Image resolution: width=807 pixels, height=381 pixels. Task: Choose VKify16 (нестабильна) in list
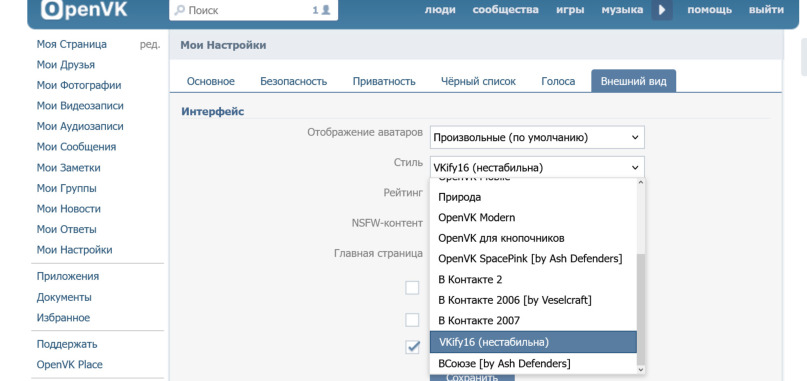533,342
